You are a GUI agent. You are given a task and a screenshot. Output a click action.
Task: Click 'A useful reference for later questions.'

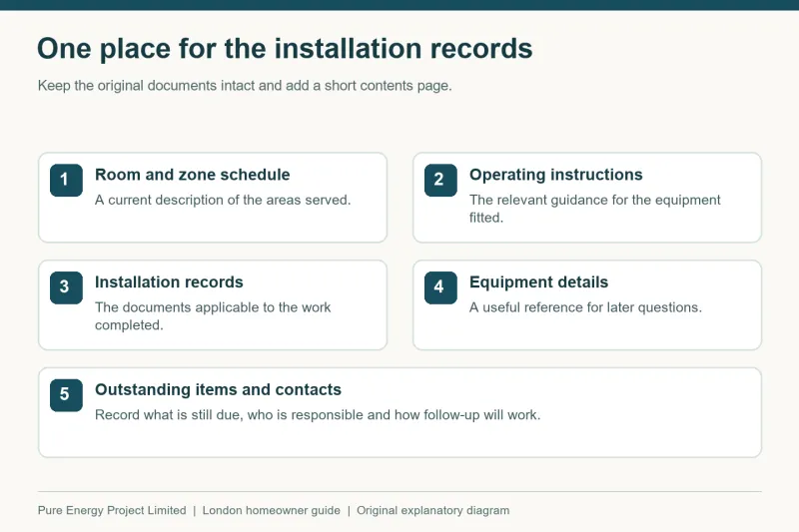[585, 307]
